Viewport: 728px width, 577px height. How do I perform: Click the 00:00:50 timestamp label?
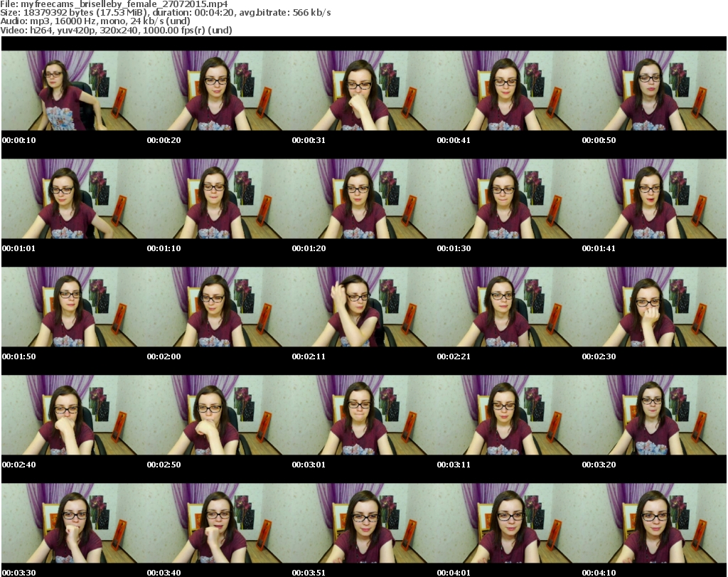(599, 140)
